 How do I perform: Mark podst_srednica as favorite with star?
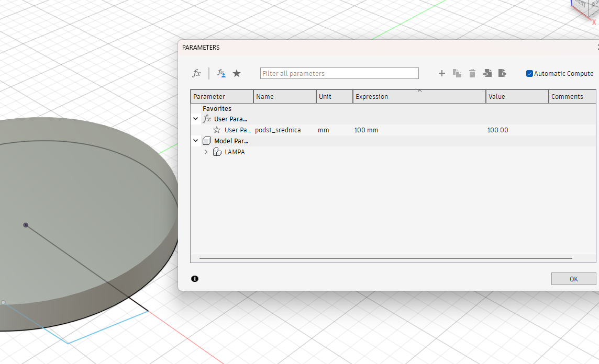pyautogui.click(x=217, y=130)
